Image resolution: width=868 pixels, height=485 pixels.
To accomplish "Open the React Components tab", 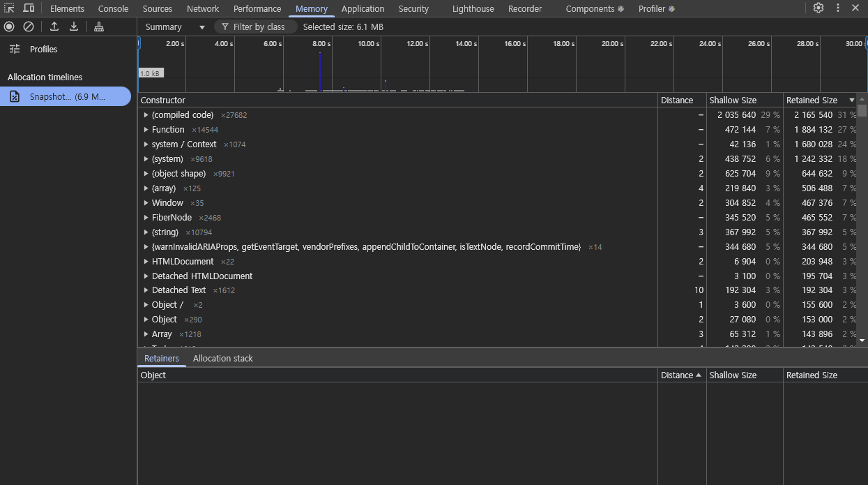I will (595, 9).
